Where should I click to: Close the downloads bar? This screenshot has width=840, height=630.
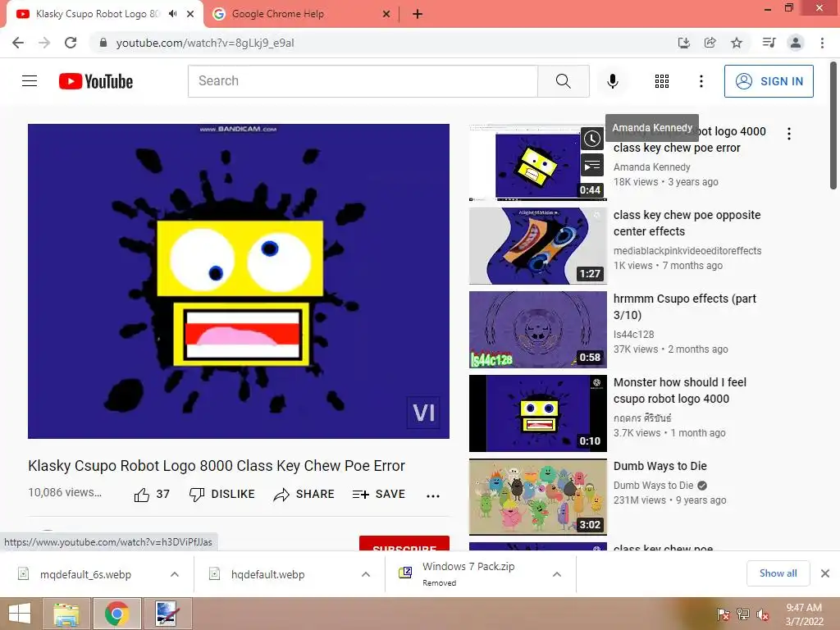click(x=825, y=573)
